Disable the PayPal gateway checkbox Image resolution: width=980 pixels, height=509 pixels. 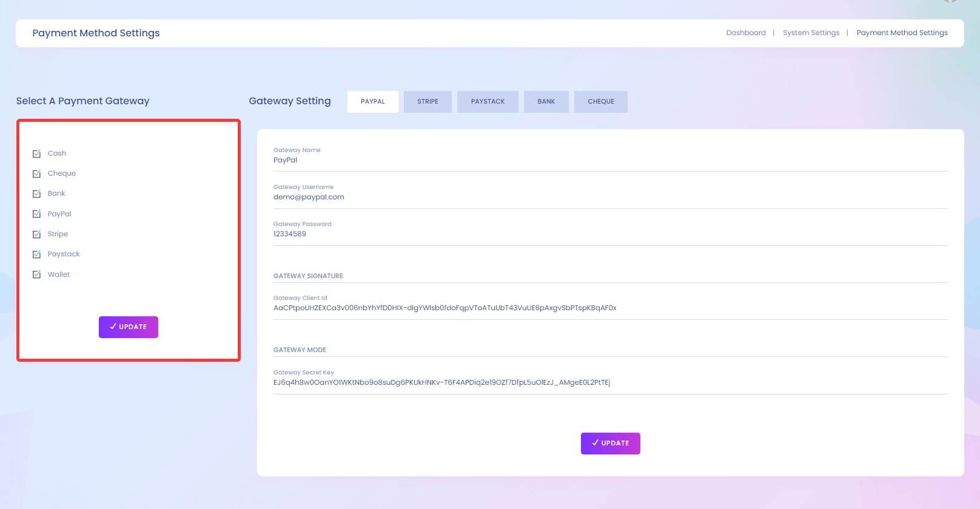(36, 214)
